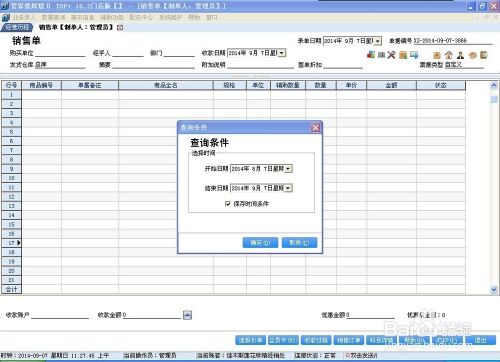Viewport: 500px width, 362px height.
Task: Click the 收款账户 input field
Action: click(x=60, y=315)
